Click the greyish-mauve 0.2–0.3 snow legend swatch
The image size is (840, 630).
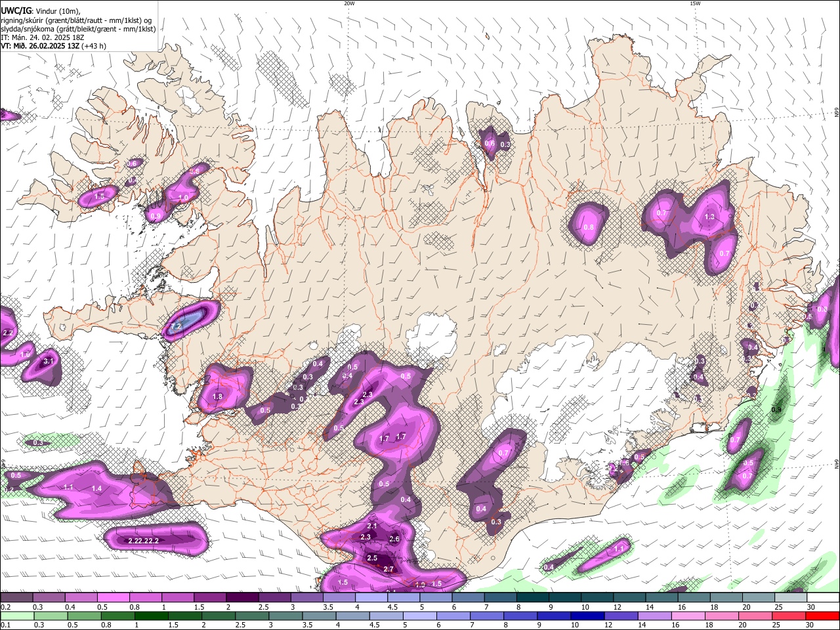pyautogui.click(x=16, y=598)
